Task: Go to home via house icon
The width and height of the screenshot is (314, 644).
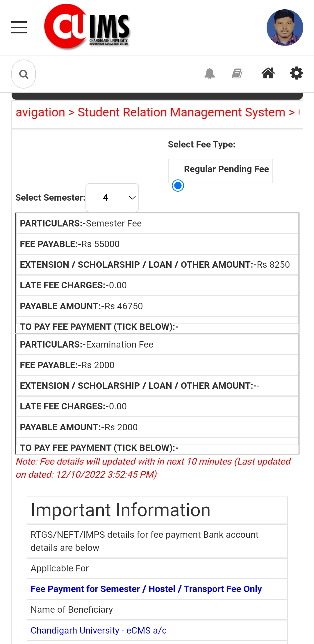Action: (x=268, y=73)
